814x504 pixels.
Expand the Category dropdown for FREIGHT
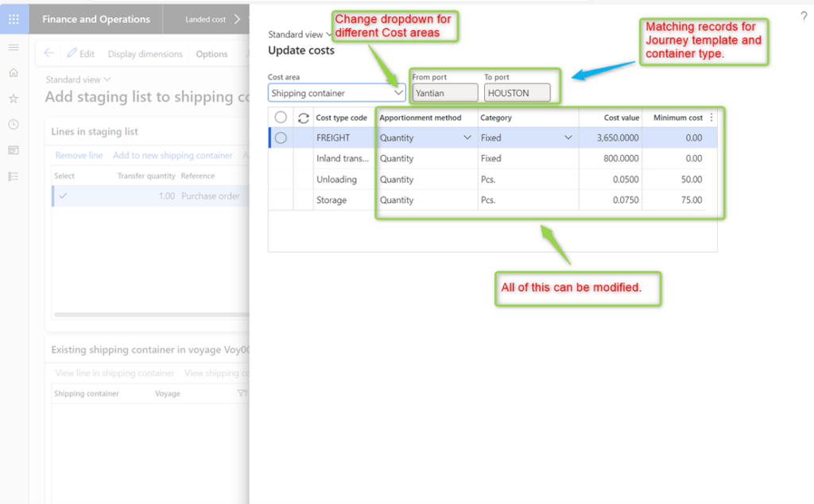[x=568, y=138]
